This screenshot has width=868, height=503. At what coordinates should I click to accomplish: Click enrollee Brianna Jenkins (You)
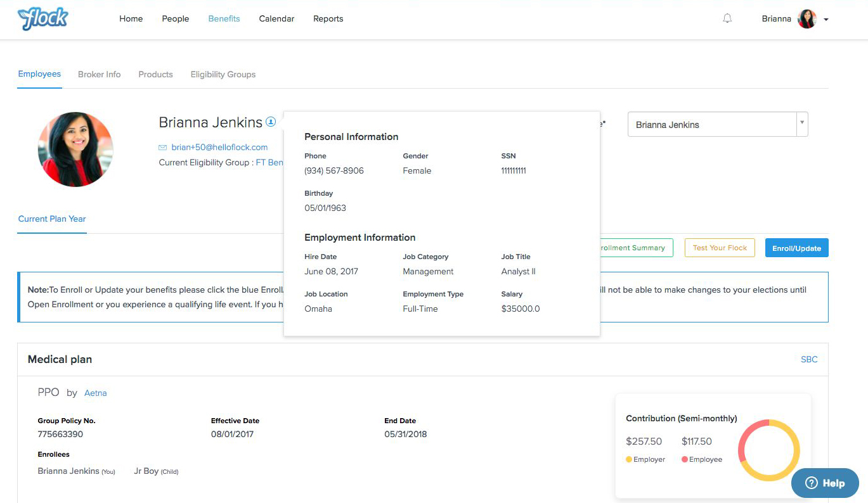click(x=76, y=471)
